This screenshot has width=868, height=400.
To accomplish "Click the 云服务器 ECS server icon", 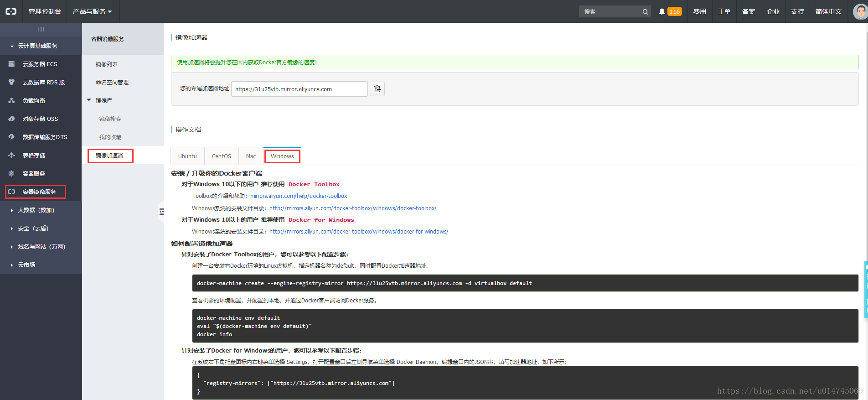I will (12, 64).
